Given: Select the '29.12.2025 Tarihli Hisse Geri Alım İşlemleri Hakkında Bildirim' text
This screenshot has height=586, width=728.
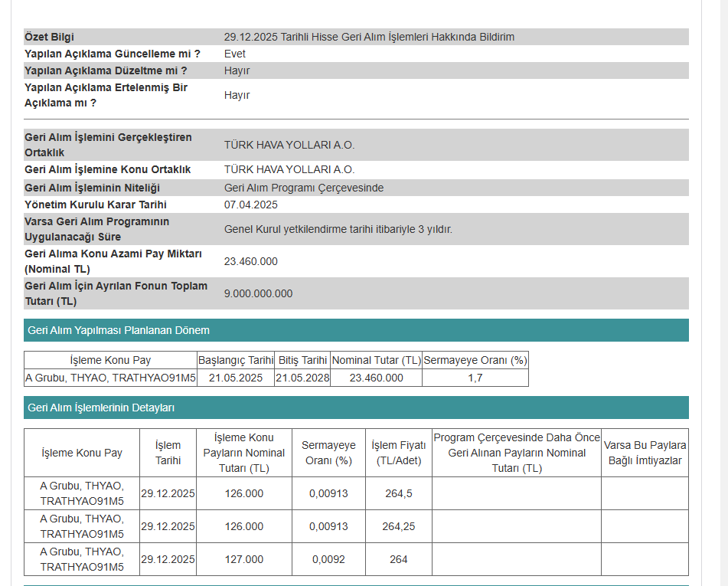Looking at the screenshot, I should coord(369,37).
